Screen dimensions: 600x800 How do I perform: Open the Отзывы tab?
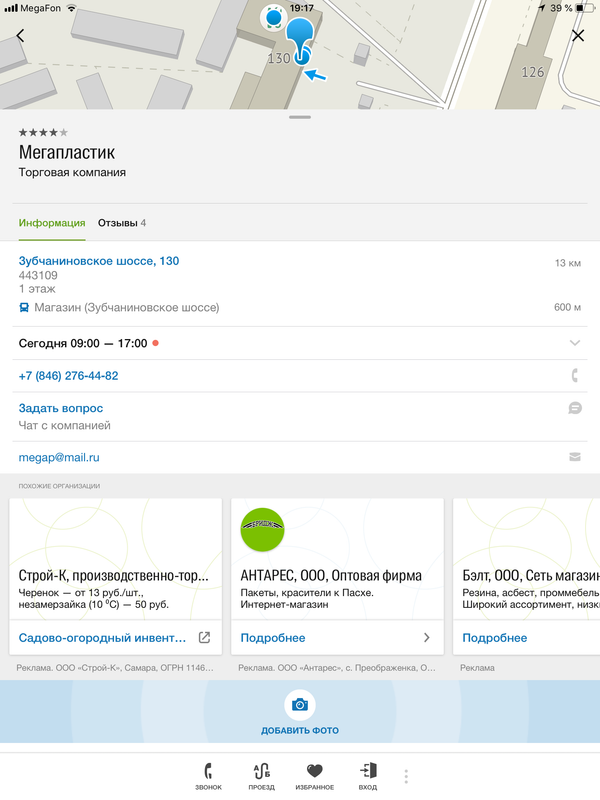click(122, 223)
